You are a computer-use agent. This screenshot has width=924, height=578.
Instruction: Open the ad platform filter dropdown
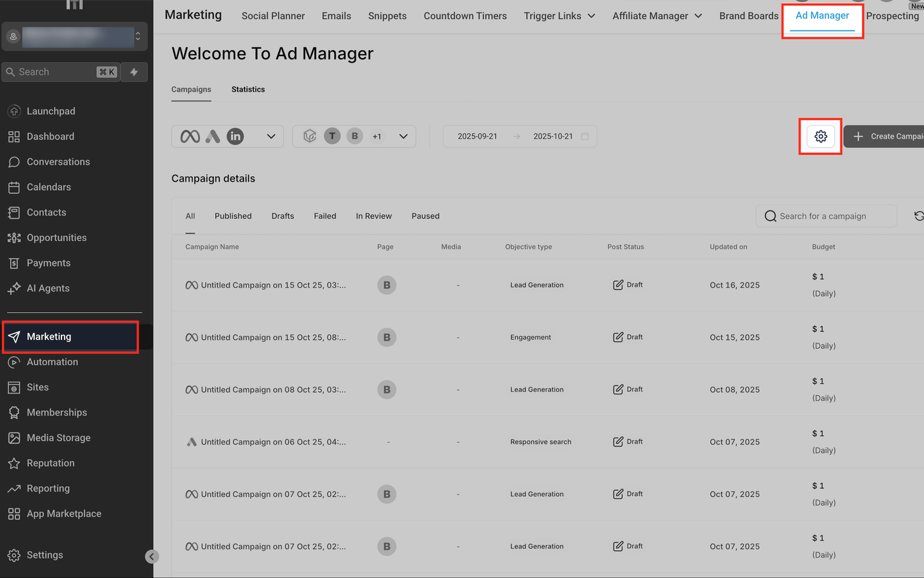click(x=228, y=137)
